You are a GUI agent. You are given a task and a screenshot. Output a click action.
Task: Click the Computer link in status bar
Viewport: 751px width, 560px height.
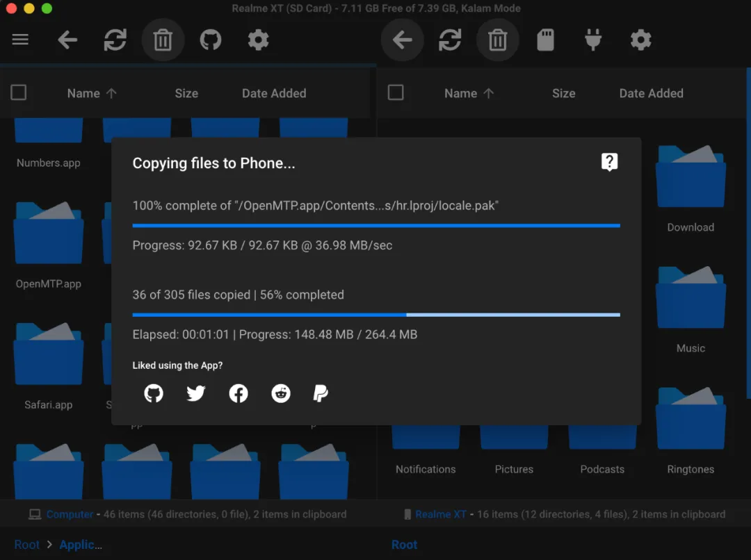70,514
